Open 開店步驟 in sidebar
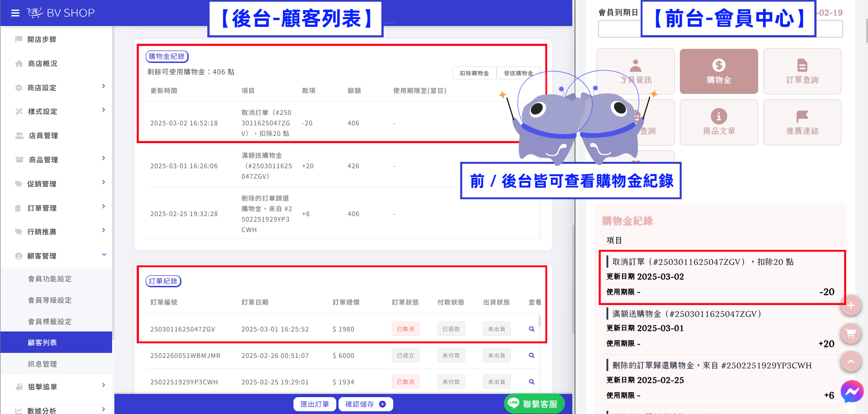868x414 pixels. pos(56,39)
